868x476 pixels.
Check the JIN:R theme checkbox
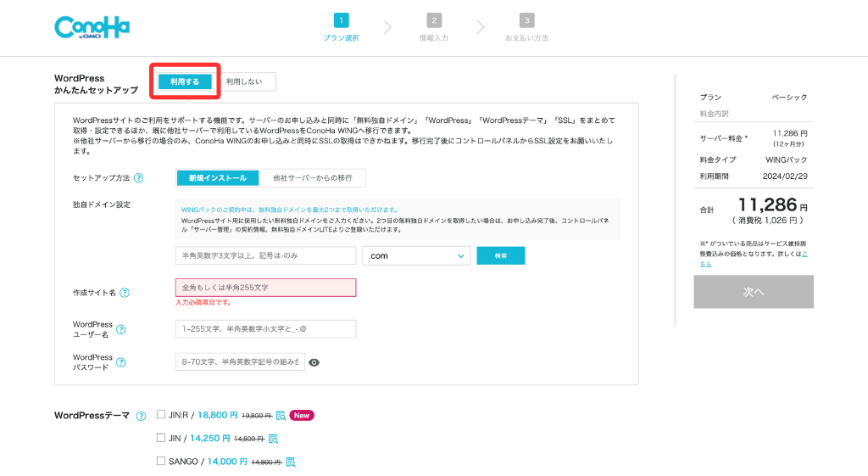[161, 415]
